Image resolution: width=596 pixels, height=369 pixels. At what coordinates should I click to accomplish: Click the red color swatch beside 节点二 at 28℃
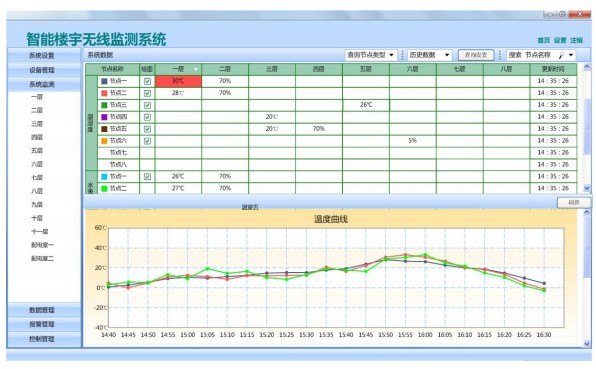(104, 93)
